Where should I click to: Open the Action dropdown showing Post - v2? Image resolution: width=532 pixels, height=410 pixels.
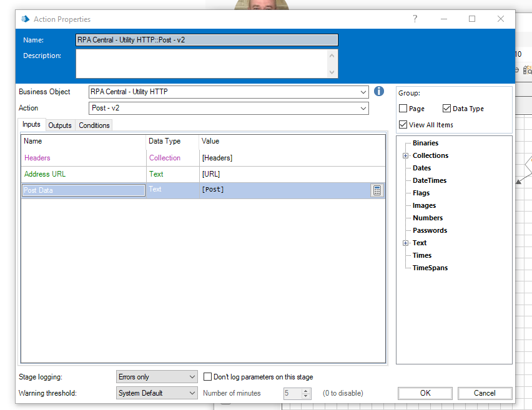pyautogui.click(x=363, y=109)
